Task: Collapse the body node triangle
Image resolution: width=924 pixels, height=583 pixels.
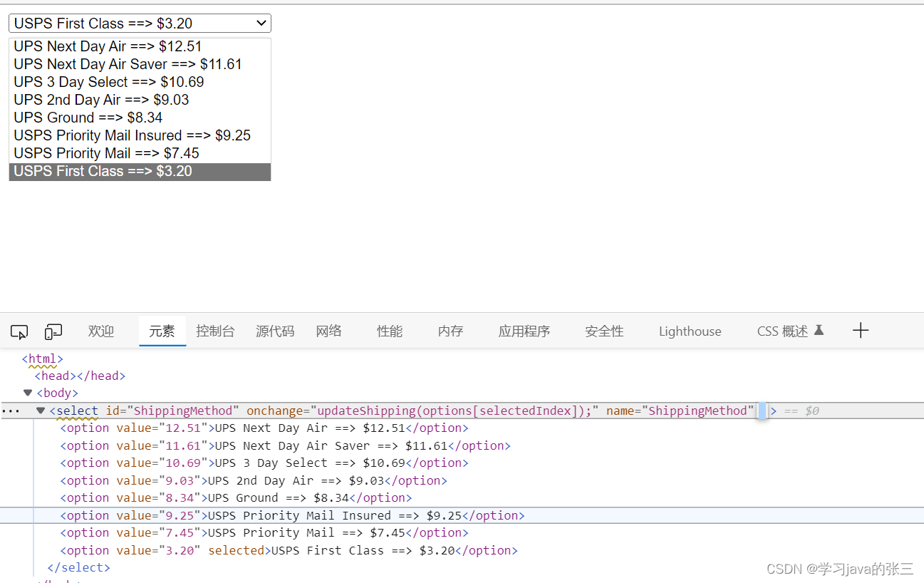Action: pyautogui.click(x=28, y=393)
